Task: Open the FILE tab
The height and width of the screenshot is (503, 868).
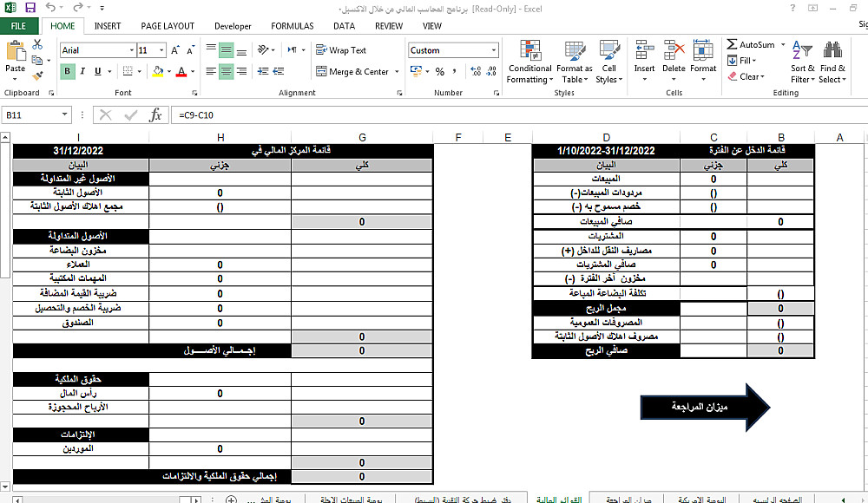Action: click(x=18, y=26)
